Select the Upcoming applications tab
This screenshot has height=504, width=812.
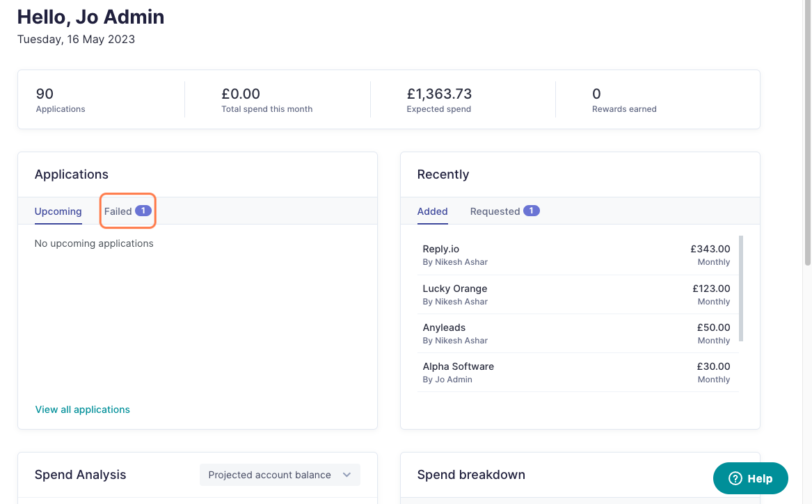click(58, 211)
